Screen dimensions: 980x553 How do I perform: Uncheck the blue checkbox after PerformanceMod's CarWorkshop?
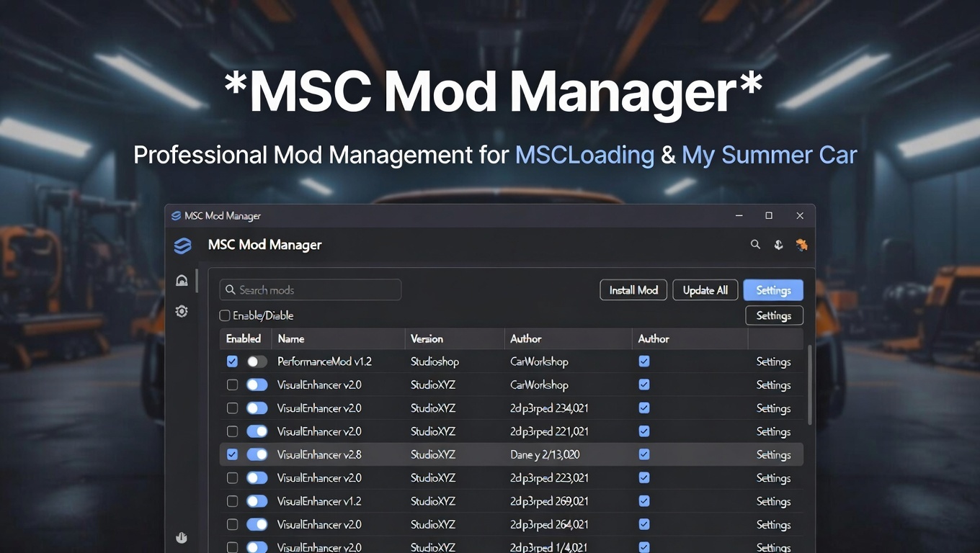(644, 361)
